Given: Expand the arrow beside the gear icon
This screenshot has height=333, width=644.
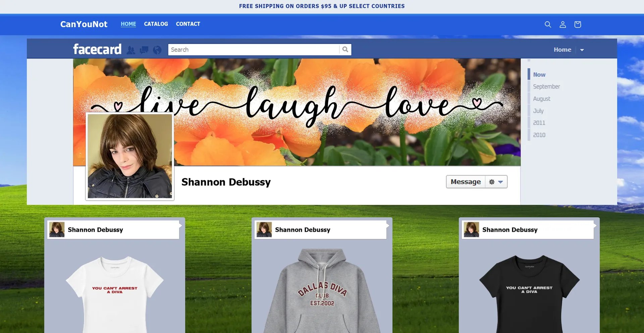Looking at the screenshot, I should click(500, 182).
